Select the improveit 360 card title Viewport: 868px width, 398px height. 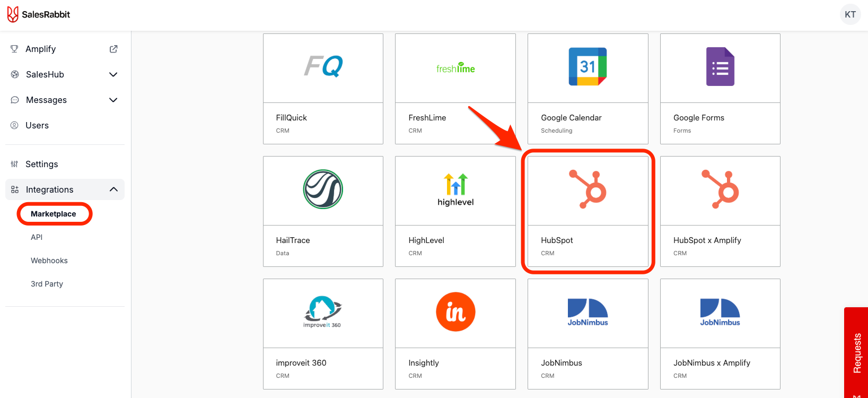click(301, 363)
